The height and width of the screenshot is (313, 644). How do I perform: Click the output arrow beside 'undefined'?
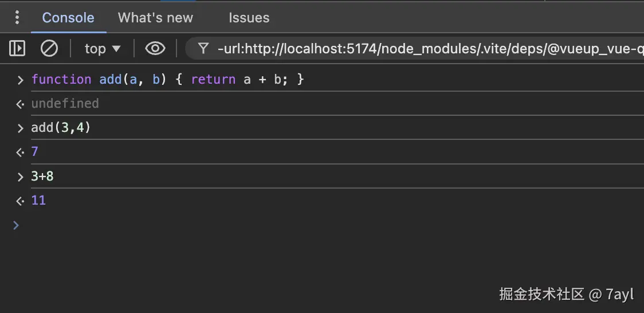pyautogui.click(x=20, y=104)
